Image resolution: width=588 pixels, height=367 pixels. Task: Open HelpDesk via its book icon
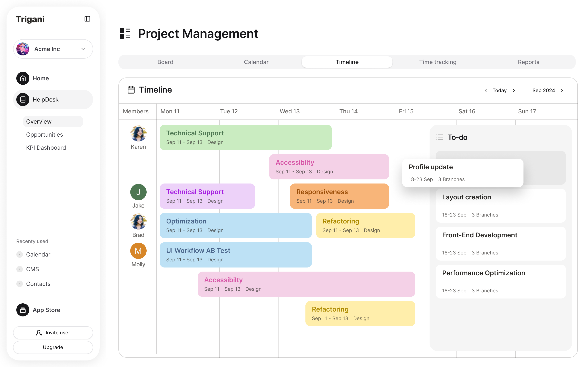pos(23,99)
